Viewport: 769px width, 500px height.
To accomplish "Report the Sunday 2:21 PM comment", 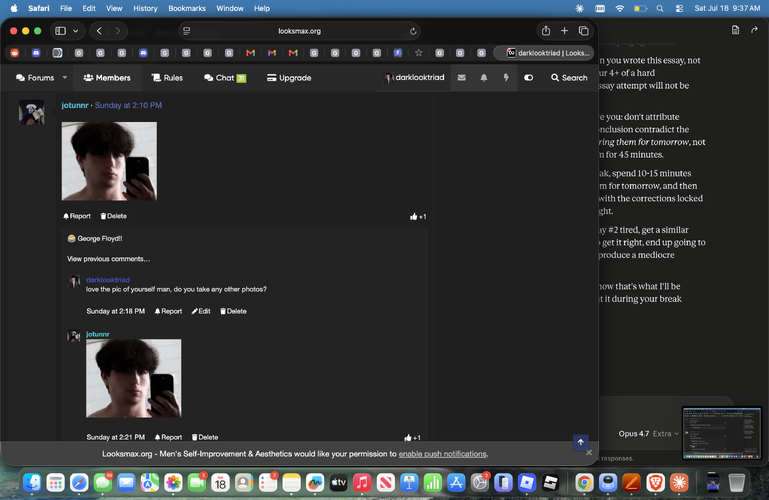I will point(168,437).
